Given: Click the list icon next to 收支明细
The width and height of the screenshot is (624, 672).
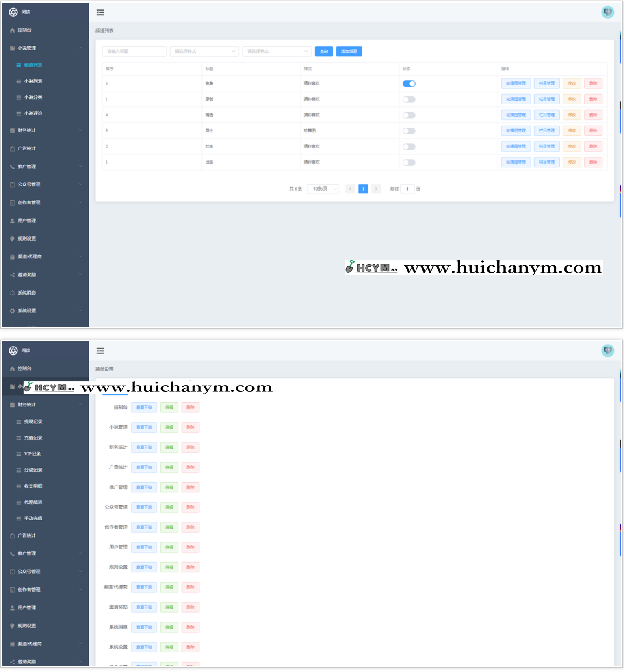Looking at the screenshot, I should 19,486.
